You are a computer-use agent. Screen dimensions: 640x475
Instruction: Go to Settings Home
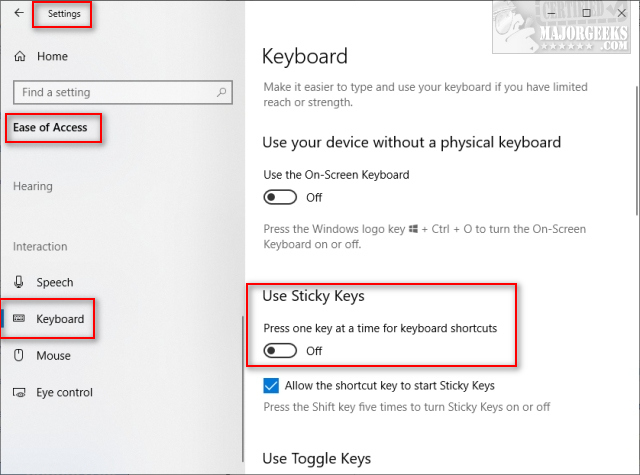[52, 57]
